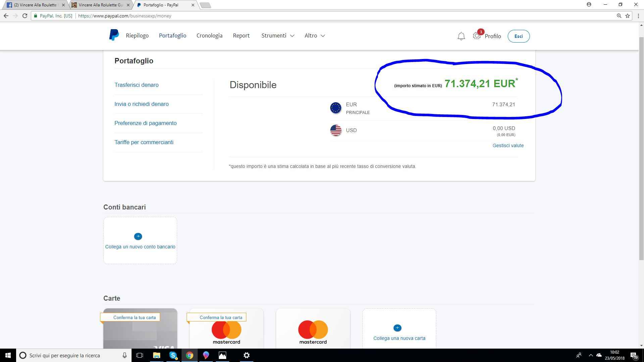The height and width of the screenshot is (362, 644).
Task: Open the notifications bell
Action: point(461,36)
